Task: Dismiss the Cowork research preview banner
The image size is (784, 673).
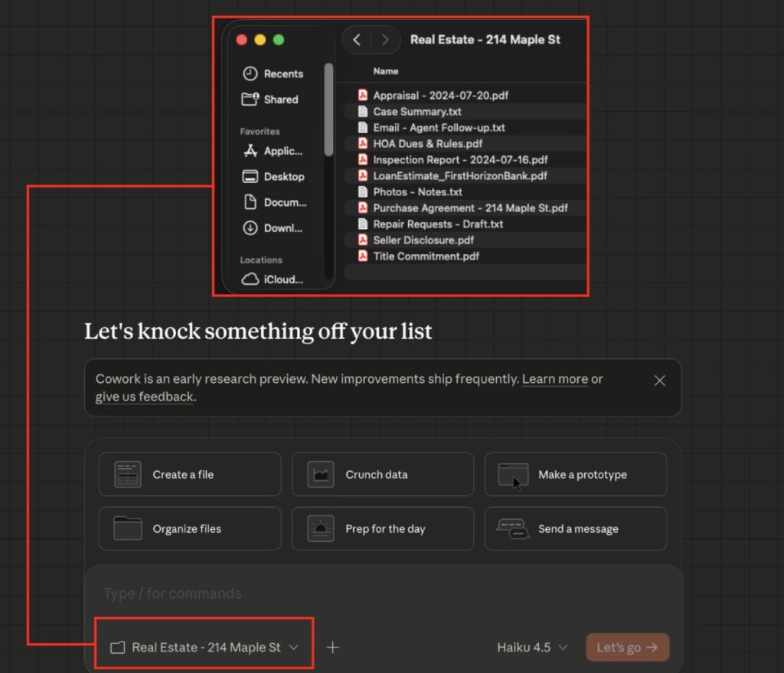Action: [x=659, y=381]
